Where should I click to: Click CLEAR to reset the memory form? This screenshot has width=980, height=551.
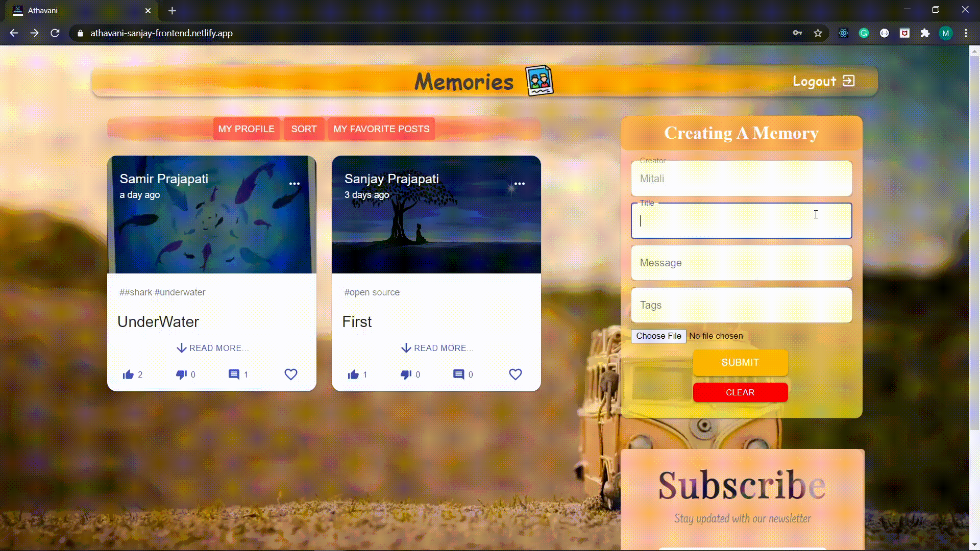[741, 392]
